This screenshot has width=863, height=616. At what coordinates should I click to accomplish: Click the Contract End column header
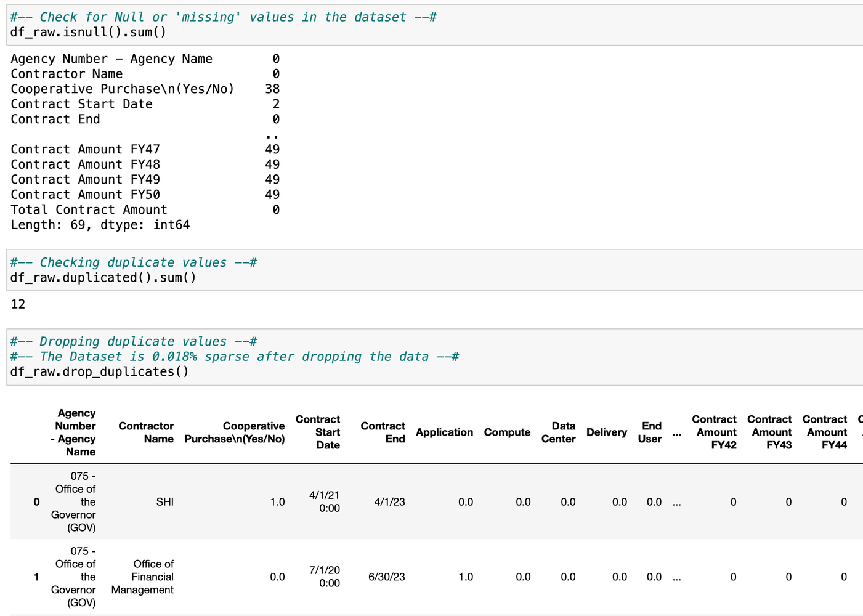point(383,432)
